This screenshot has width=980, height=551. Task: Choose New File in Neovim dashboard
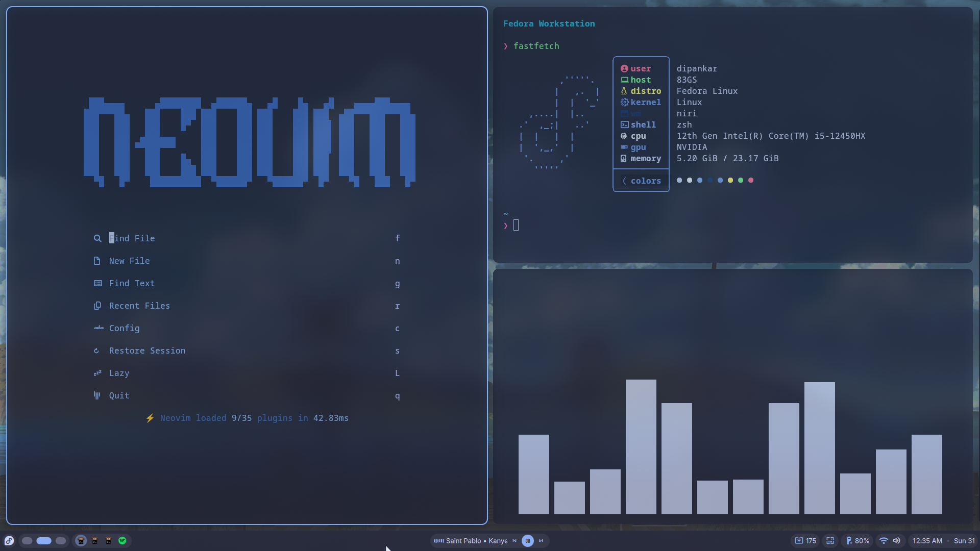247,261
